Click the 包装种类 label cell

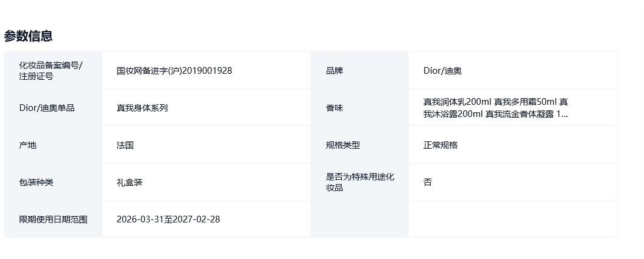(36, 182)
